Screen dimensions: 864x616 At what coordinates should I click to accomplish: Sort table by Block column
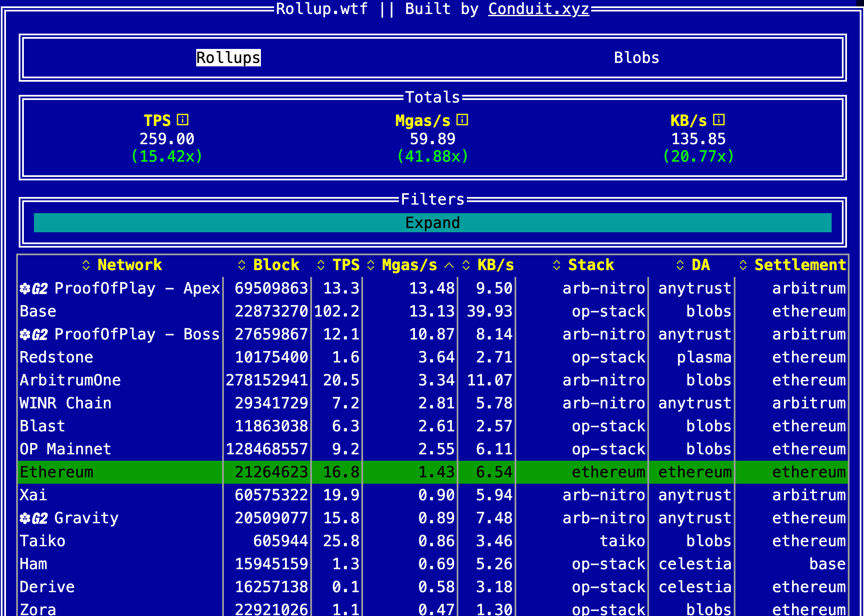pos(269,265)
